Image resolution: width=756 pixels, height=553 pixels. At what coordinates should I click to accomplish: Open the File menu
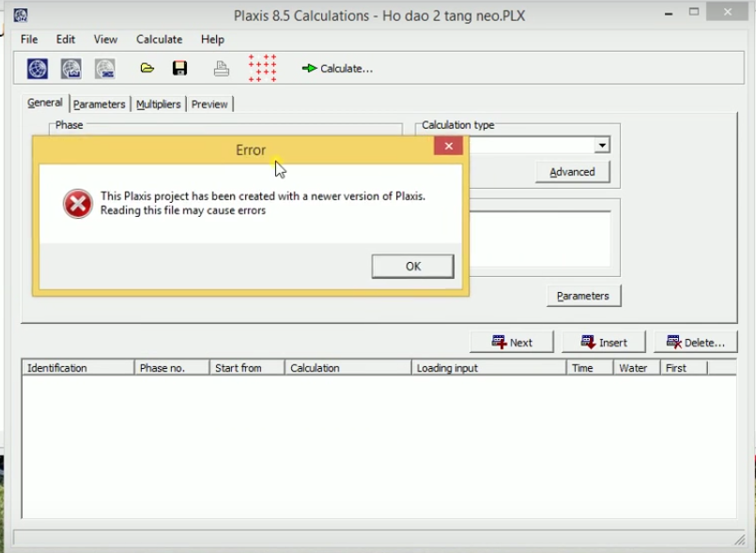pyautogui.click(x=29, y=39)
